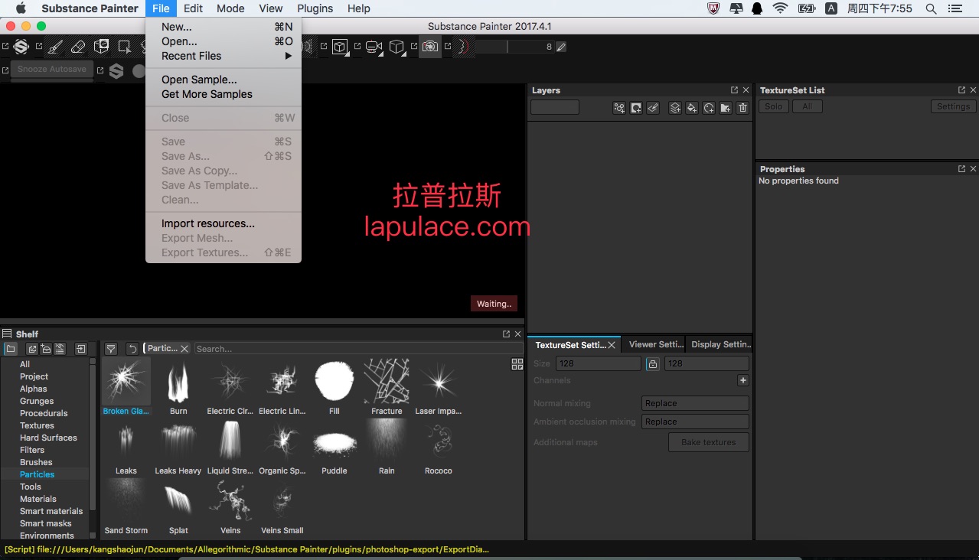Click the Shelf undo search arrow icon
The image size is (979, 560).
132,349
